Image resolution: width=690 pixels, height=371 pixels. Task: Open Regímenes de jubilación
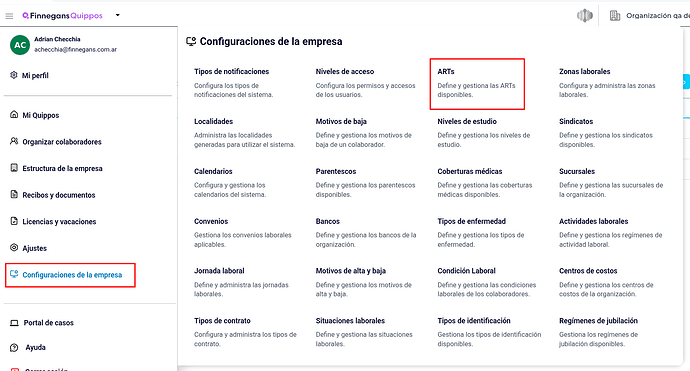point(598,320)
